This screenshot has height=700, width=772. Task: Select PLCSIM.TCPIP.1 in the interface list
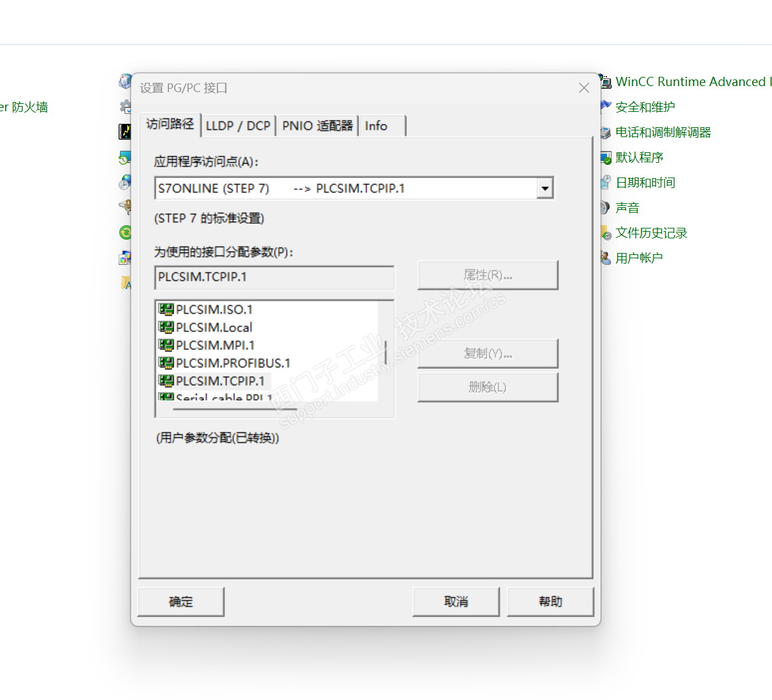(x=220, y=381)
